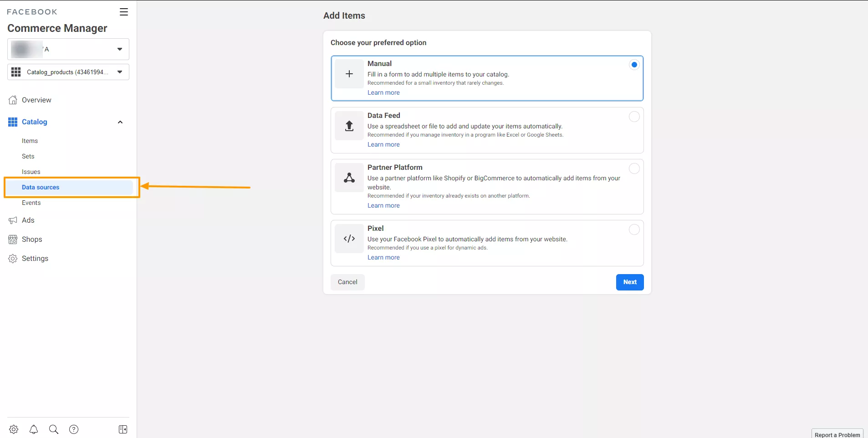The image size is (868, 438).
Task: Open Settings in the sidebar
Action: click(35, 259)
